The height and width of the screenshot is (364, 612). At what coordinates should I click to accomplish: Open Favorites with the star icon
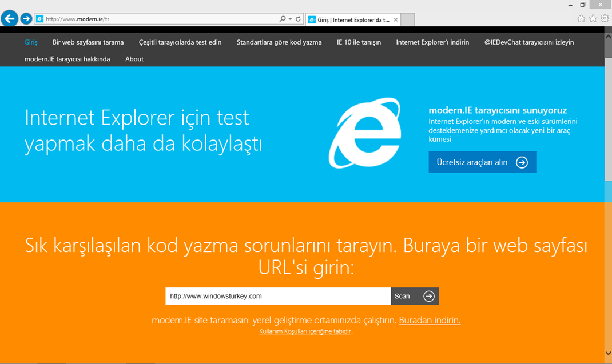(x=593, y=18)
